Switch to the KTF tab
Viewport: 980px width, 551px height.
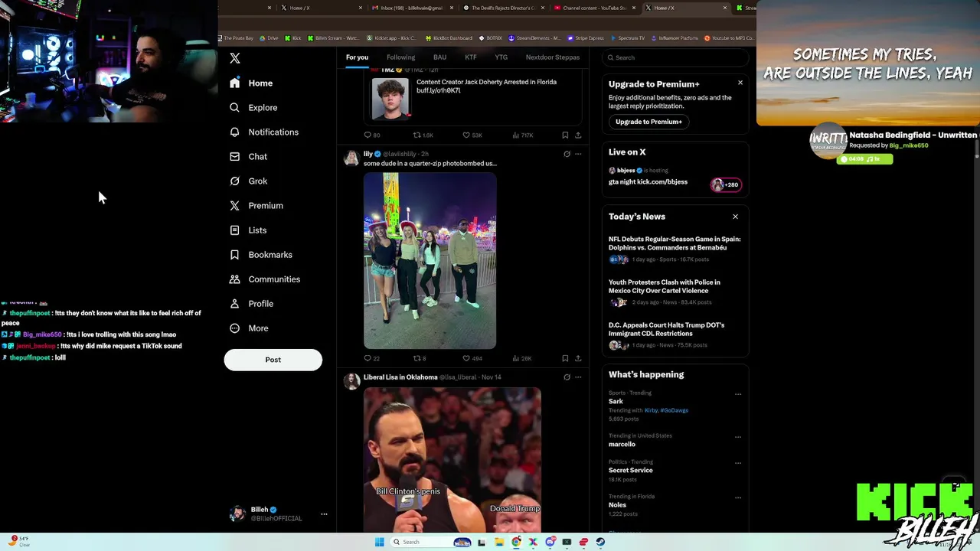pos(471,57)
